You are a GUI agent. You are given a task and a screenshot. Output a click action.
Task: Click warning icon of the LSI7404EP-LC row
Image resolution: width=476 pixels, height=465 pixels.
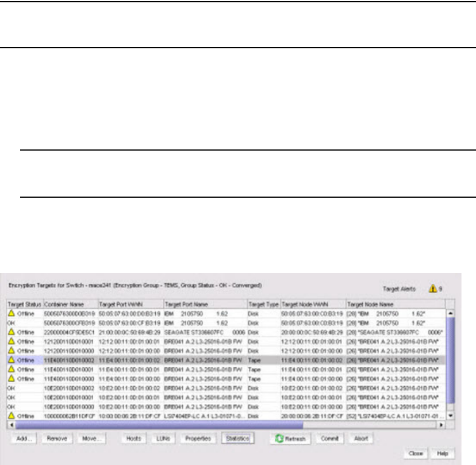[x=11, y=416]
